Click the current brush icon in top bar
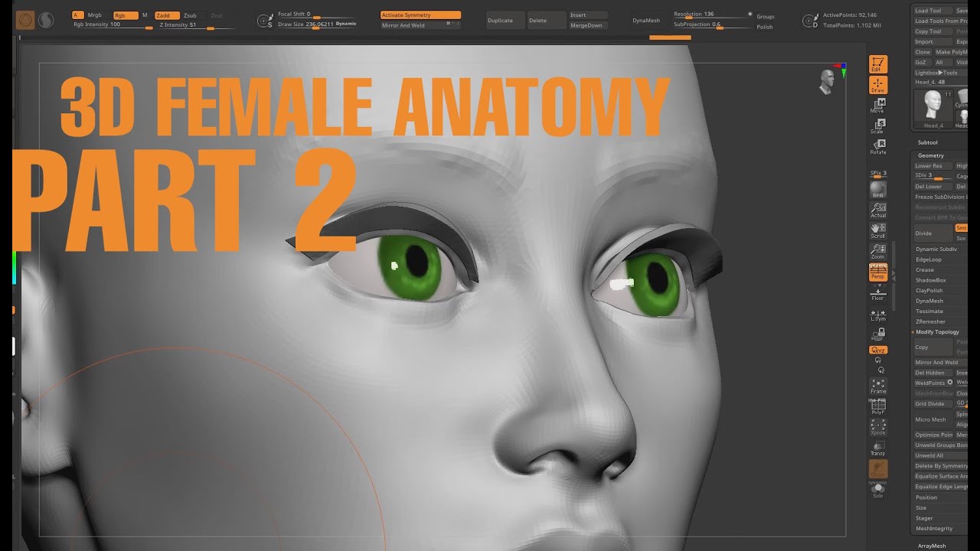This screenshot has width=980, height=551. (x=25, y=21)
